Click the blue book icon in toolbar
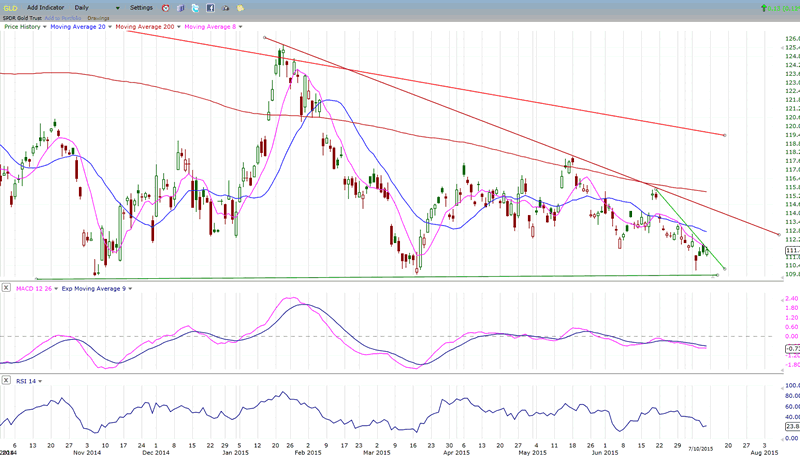The width and height of the screenshot is (800, 456). coord(182,7)
